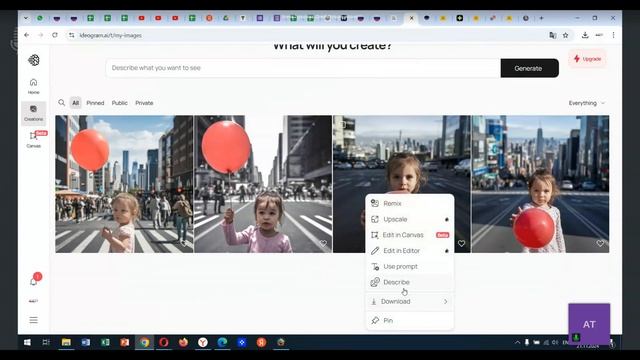
Task: Open the Everything filter dropdown
Action: click(587, 103)
